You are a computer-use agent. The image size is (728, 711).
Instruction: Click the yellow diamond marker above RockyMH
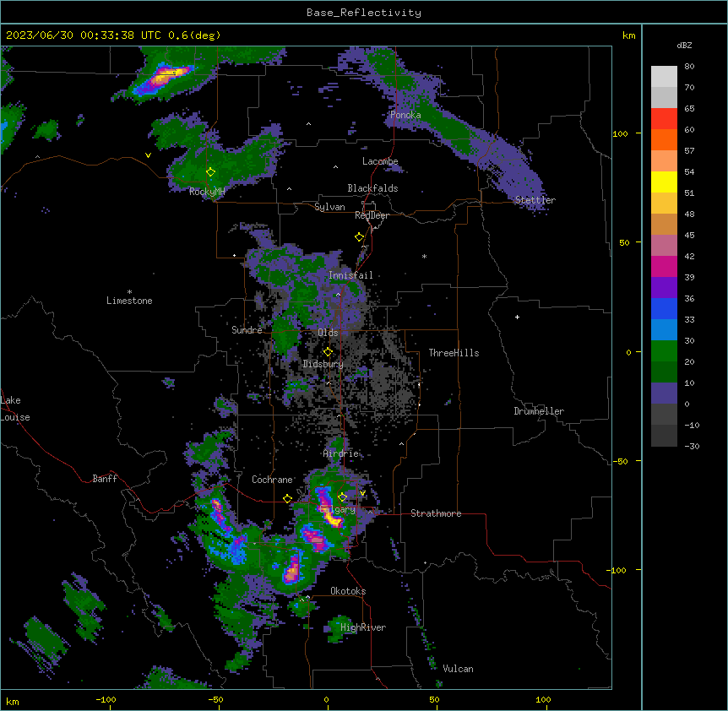coord(210,172)
